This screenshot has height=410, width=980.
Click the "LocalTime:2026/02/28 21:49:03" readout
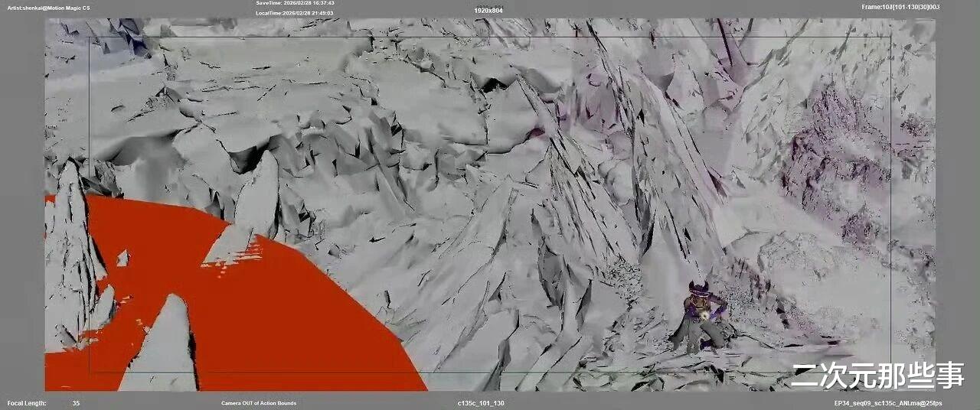[295, 13]
